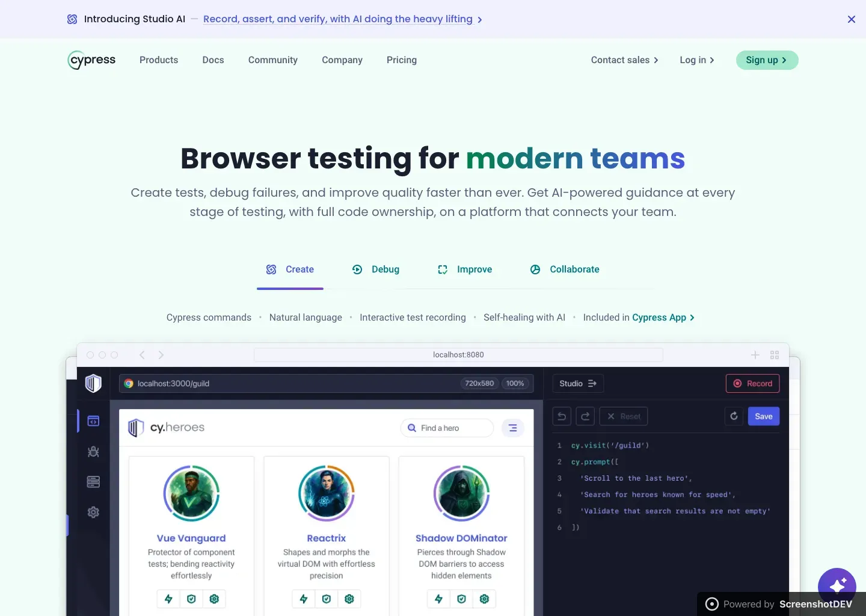Screen dimensions: 866x616
Task: Open the Cypress App link
Action: pos(663,318)
